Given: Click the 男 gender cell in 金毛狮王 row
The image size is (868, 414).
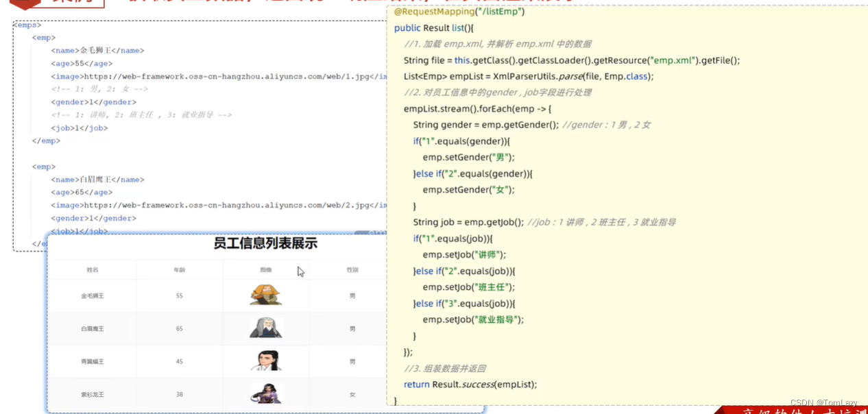Looking at the screenshot, I should tap(352, 296).
